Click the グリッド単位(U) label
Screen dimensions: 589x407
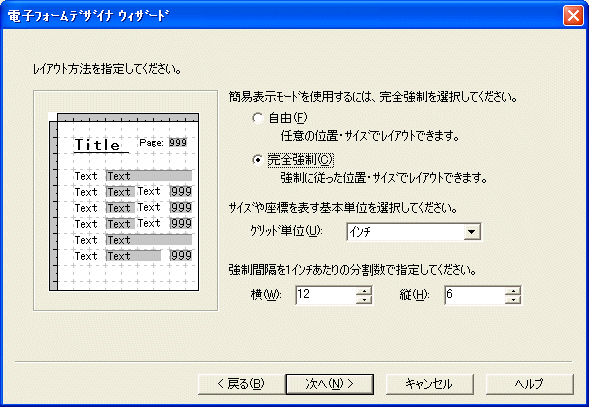286,231
